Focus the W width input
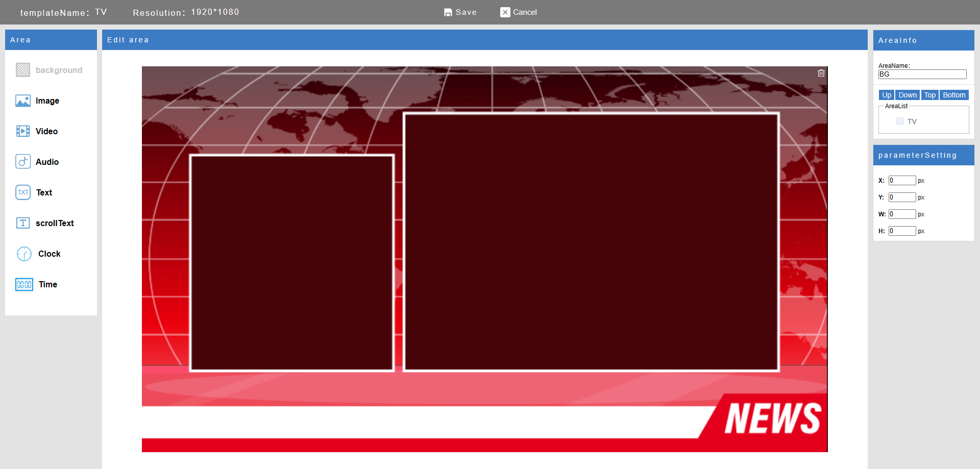This screenshot has height=469, width=980. pos(902,214)
